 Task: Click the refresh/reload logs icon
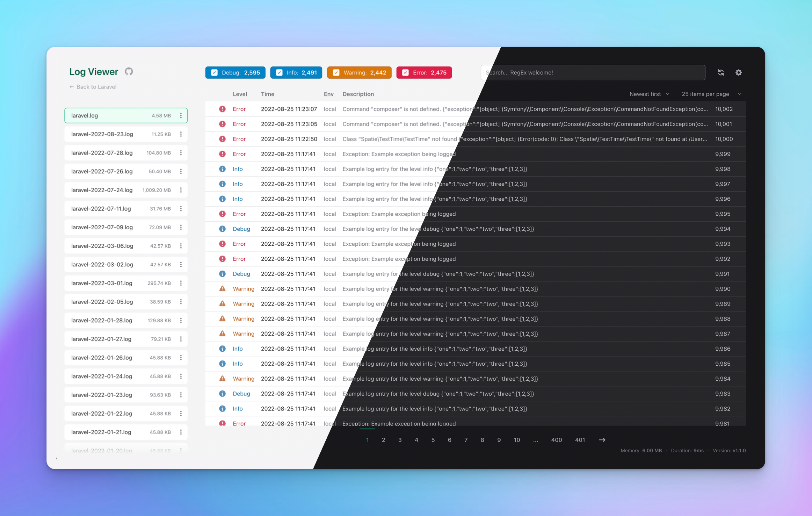(721, 72)
